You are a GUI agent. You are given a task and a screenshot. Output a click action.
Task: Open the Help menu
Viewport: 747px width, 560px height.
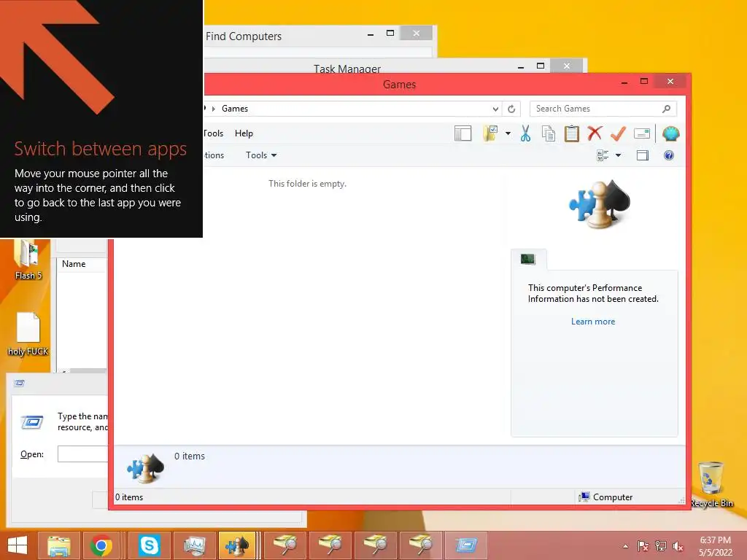(x=244, y=133)
